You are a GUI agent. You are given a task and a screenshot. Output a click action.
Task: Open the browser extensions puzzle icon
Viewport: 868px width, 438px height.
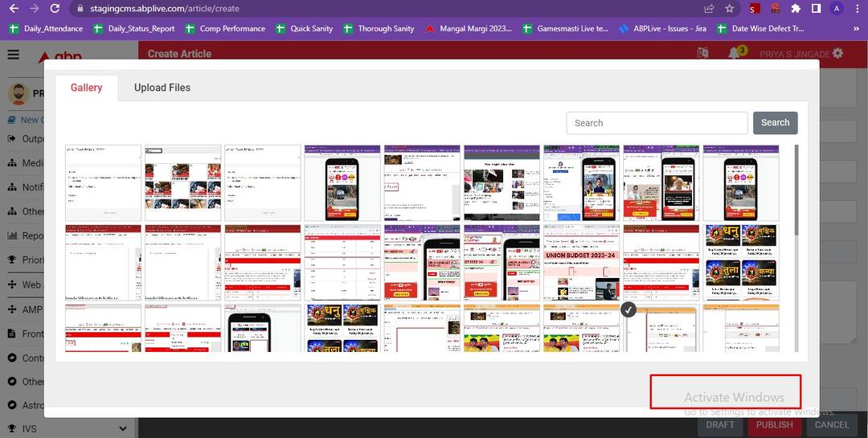[x=796, y=9]
